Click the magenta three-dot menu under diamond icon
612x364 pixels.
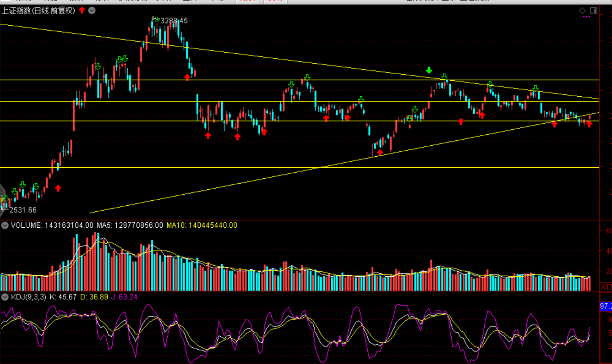(x=587, y=17)
